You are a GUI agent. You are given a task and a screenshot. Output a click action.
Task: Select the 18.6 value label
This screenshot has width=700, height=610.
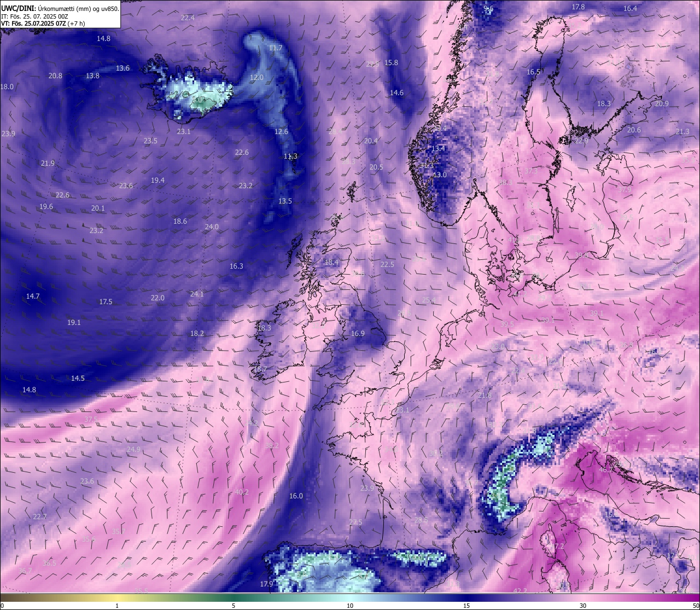[x=180, y=222]
